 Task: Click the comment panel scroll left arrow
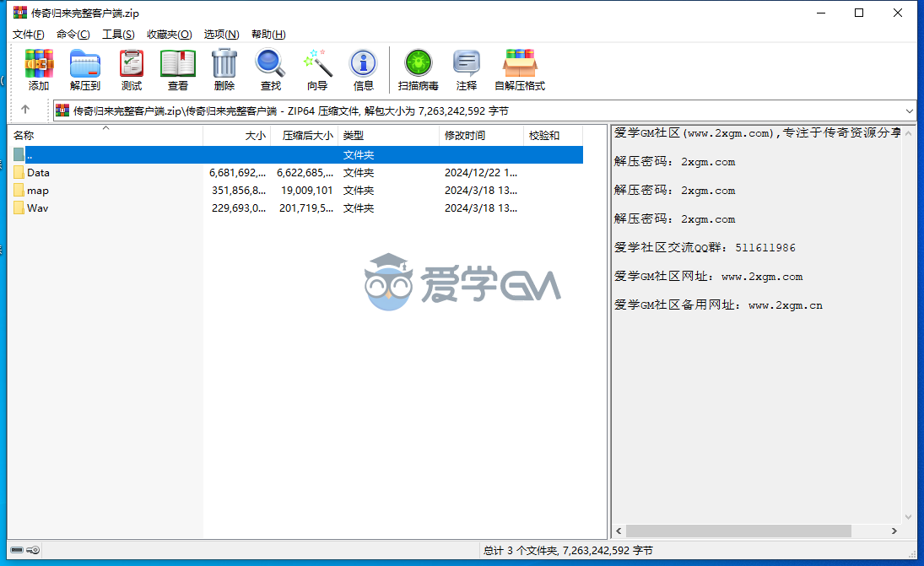coord(619,531)
